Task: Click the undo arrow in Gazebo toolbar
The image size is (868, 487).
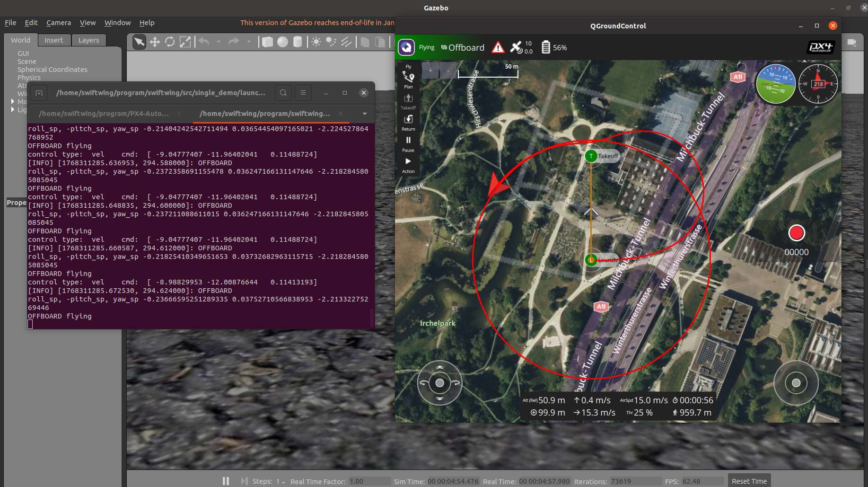Action: tap(204, 42)
